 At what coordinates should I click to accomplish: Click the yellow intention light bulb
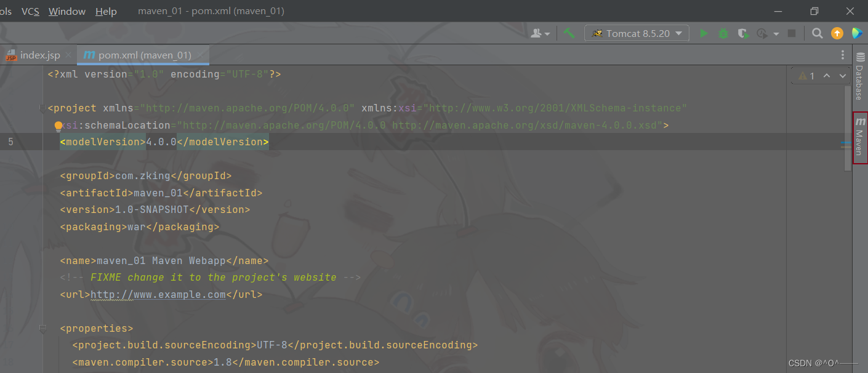tap(58, 126)
